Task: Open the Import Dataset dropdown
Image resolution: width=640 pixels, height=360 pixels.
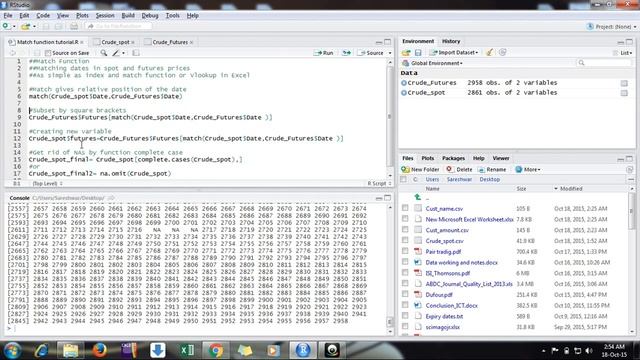Action: 454,53
